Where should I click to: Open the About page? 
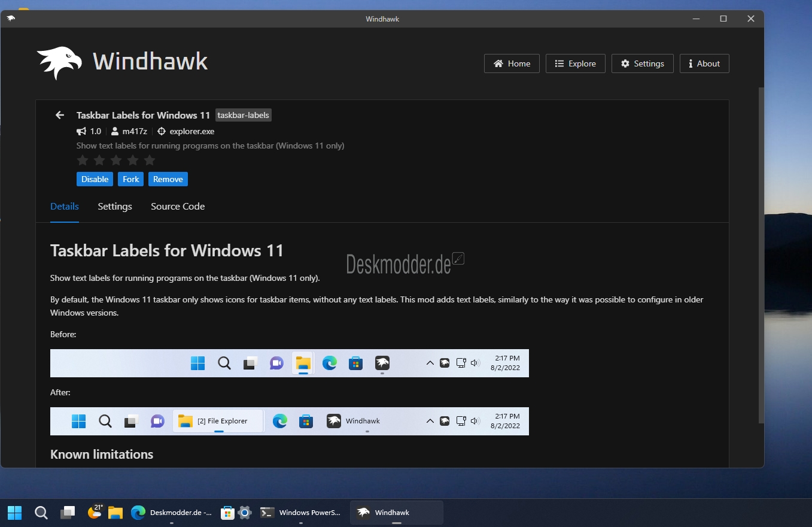pyautogui.click(x=704, y=63)
